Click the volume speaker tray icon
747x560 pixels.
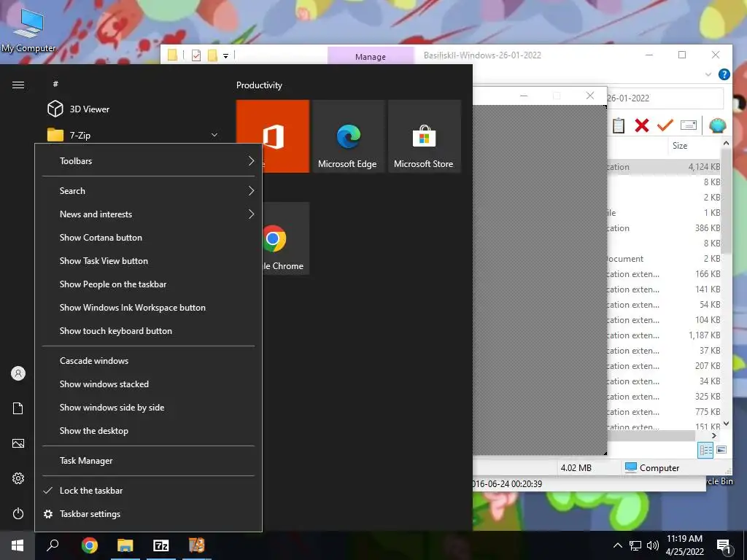[653, 545]
